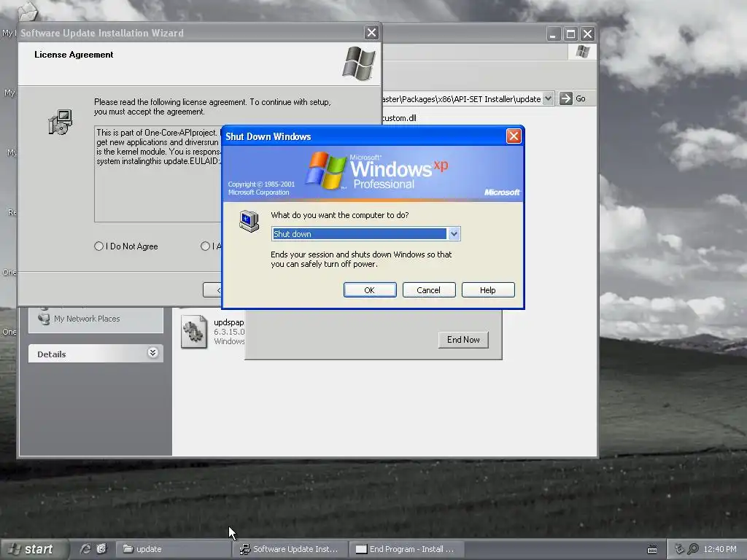Launch Internet Explorer from quick launch
Screen dimensions: 747x560
point(85,549)
